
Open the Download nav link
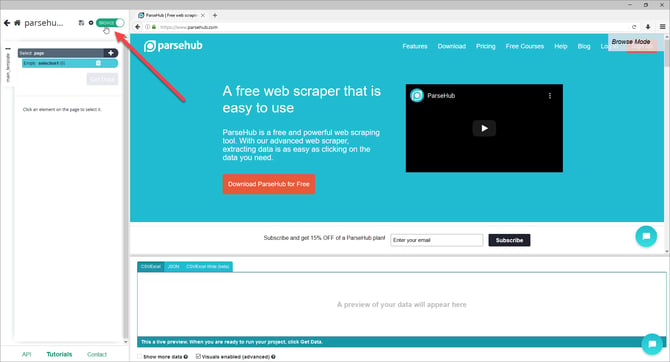(452, 46)
